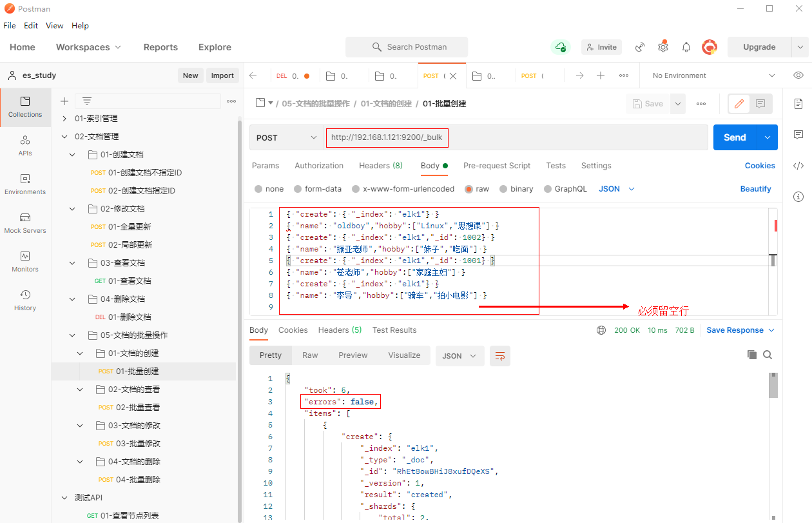Viewport: 812px width, 523px height.
Task: Click the settings gear icon in header
Action: [663, 47]
